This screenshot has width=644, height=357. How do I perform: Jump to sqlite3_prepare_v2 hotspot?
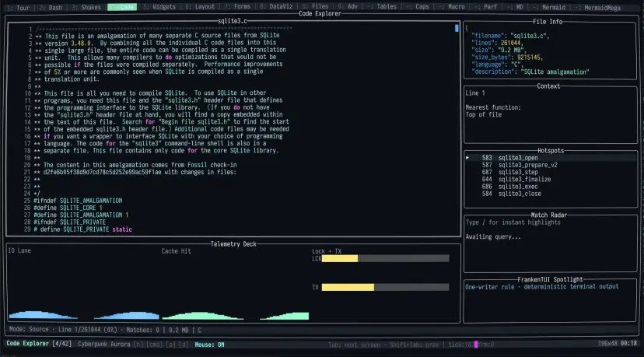point(528,165)
